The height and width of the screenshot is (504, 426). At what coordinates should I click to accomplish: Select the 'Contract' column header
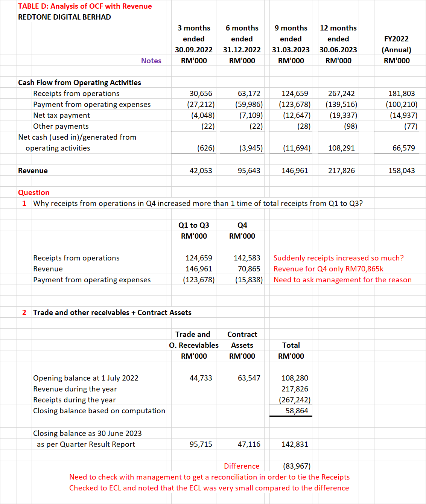pyautogui.click(x=242, y=334)
